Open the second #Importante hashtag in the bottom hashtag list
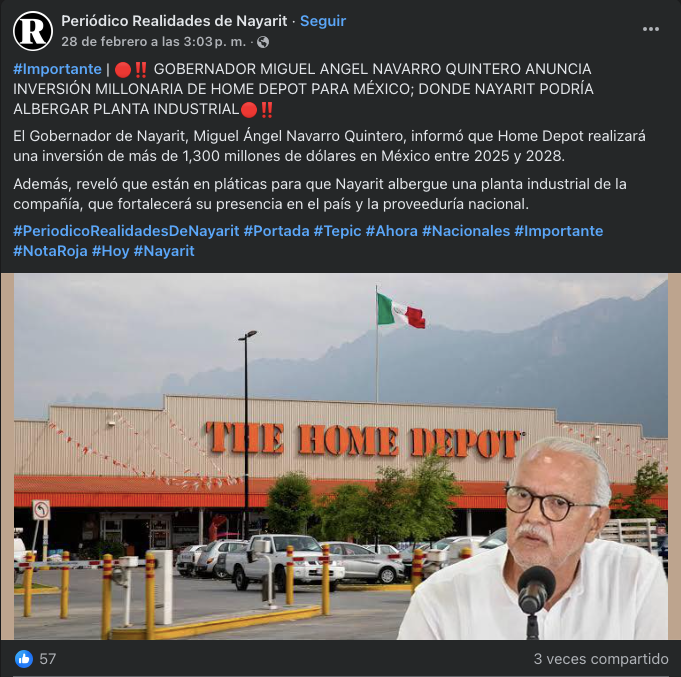The image size is (681, 677). 559,231
